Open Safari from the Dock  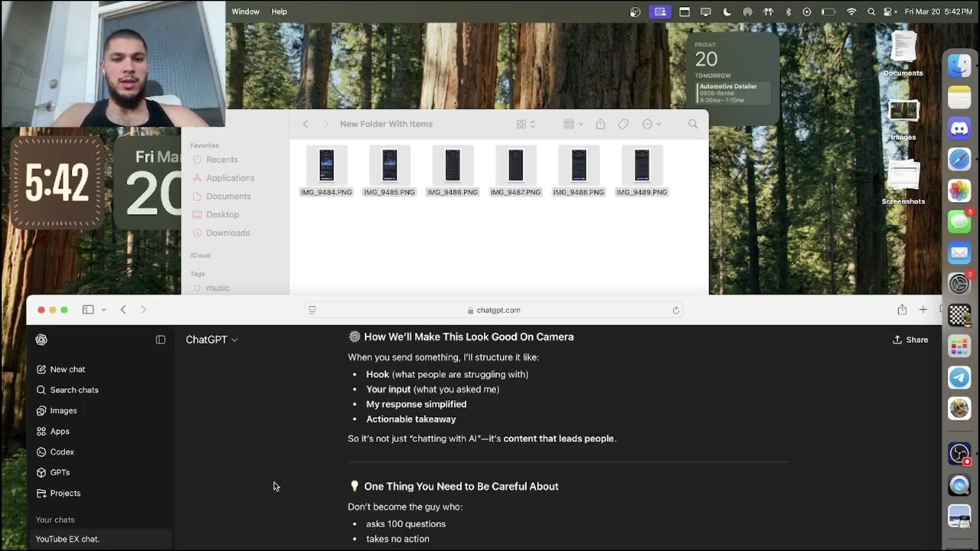[x=959, y=159]
